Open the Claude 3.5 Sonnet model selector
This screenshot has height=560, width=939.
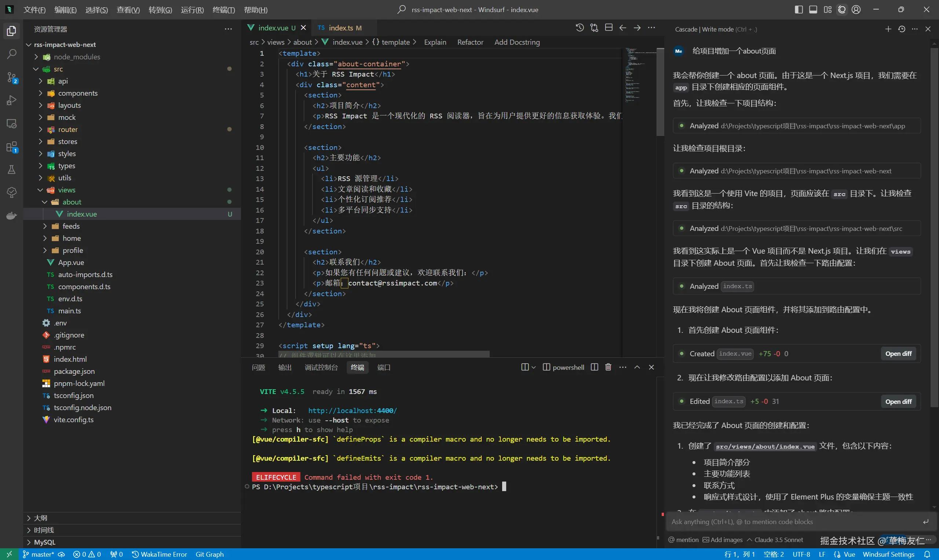[x=775, y=539]
